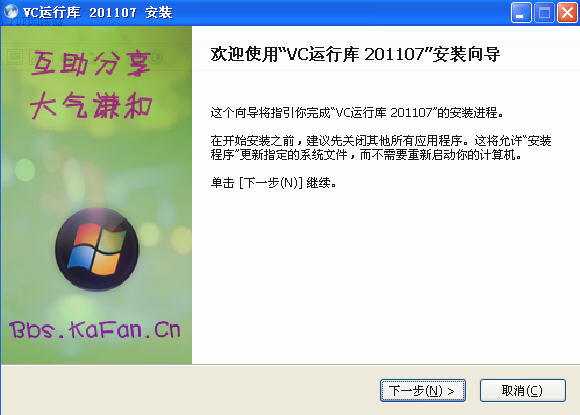This screenshot has height=415, width=580.
Task: Click the 这个向导将指引你完成 paragraph
Action: (x=357, y=112)
